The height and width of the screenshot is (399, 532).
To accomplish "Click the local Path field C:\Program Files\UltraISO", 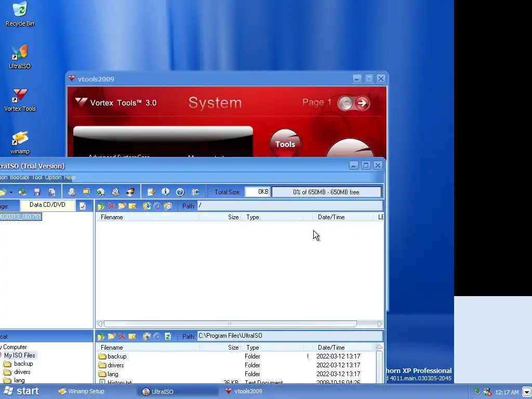I will (290, 336).
